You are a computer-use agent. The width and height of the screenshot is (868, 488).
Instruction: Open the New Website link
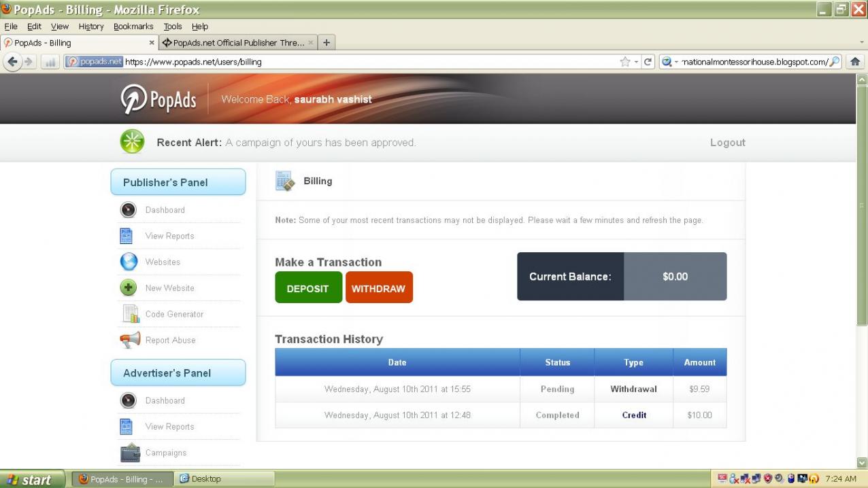pyautogui.click(x=169, y=288)
